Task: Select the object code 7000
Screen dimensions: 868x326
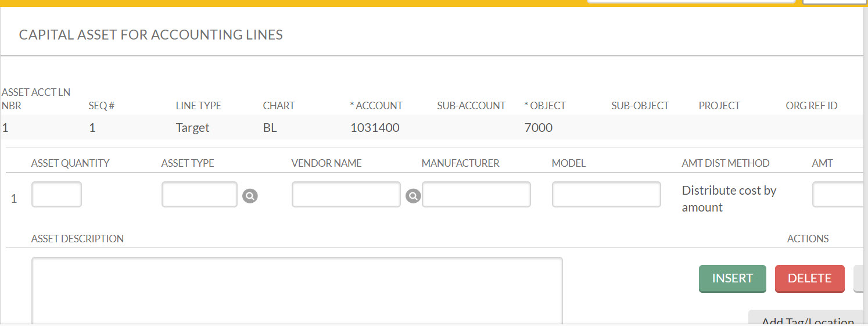Action: (x=539, y=128)
